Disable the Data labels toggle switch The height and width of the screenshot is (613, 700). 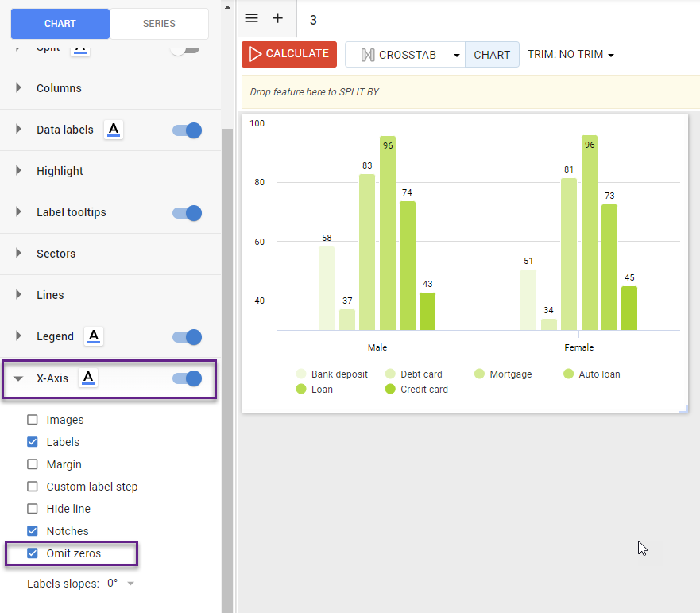tap(188, 130)
